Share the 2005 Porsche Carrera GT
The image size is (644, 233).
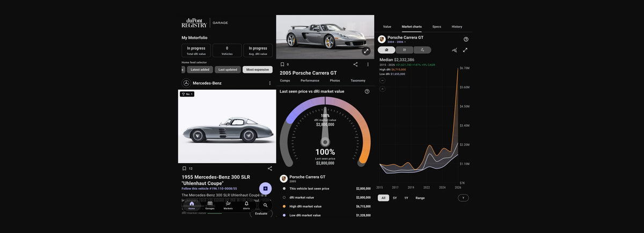[x=355, y=64]
